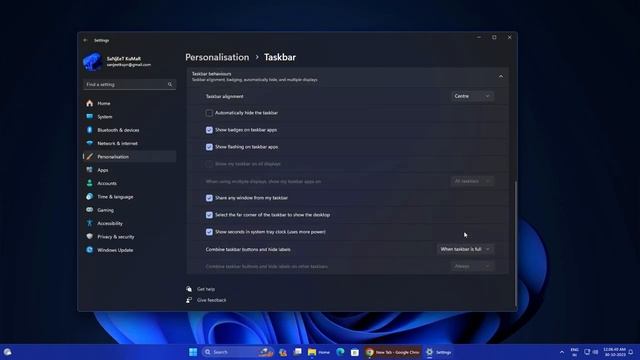Uncheck Show seconds in system tray clock

(209, 232)
